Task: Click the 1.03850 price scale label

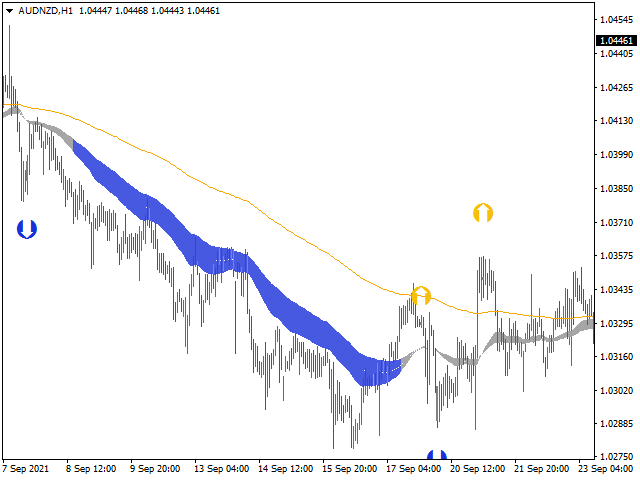Action: (x=616, y=188)
